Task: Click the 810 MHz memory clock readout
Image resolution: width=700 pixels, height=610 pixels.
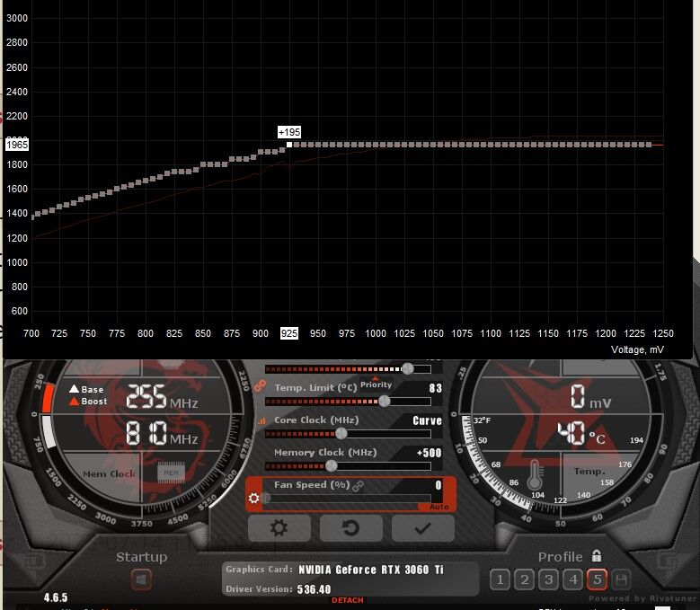Action: [x=162, y=433]
